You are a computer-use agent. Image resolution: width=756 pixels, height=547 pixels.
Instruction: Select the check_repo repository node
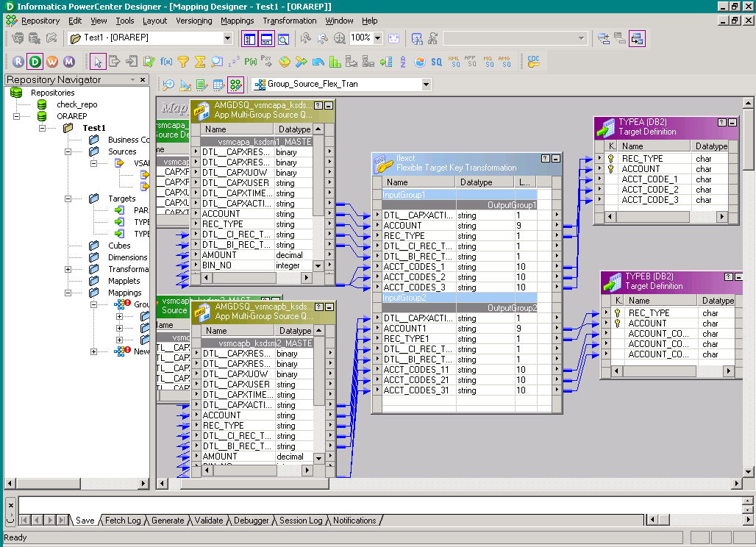(x=76, y=104)
